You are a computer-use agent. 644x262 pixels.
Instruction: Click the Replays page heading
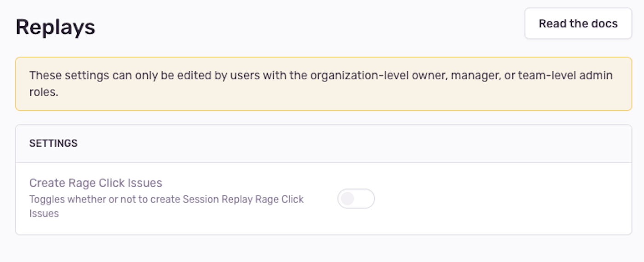point(55,27)
